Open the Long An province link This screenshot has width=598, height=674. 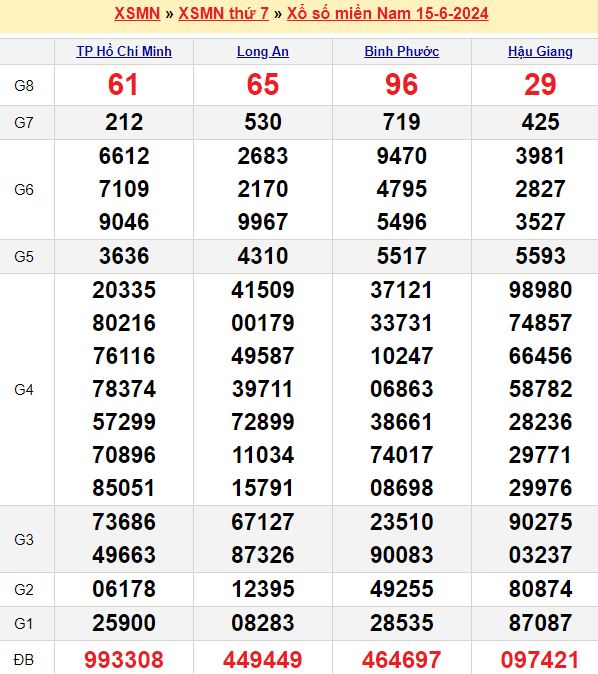263,52
